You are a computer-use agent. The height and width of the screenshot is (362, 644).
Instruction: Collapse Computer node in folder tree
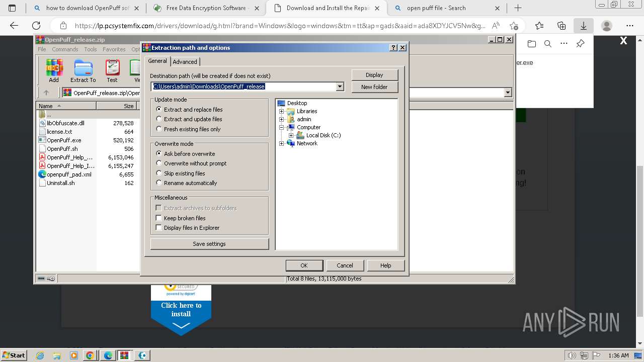pyautogui.click(x=282, y=127)
